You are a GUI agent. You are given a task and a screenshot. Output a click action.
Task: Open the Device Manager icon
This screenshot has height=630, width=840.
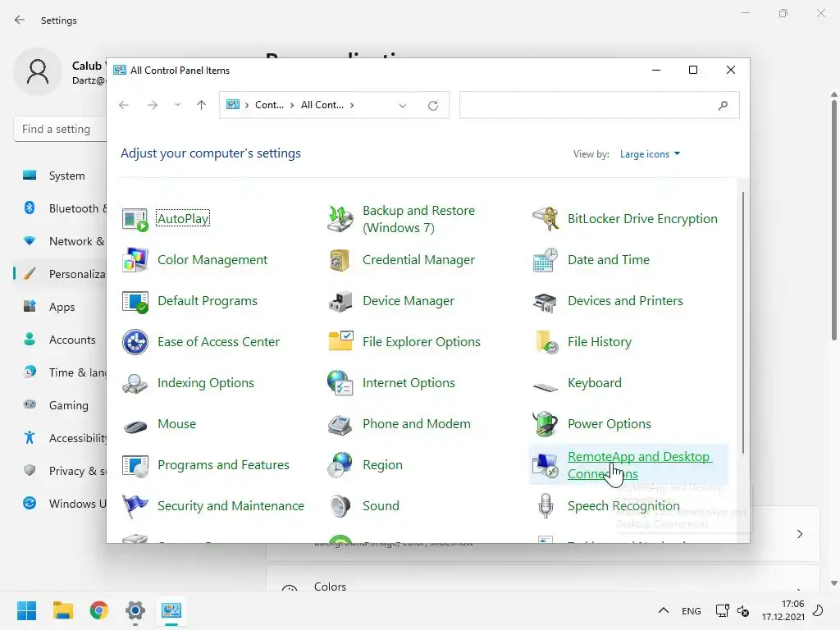click(x=340, y=301)
